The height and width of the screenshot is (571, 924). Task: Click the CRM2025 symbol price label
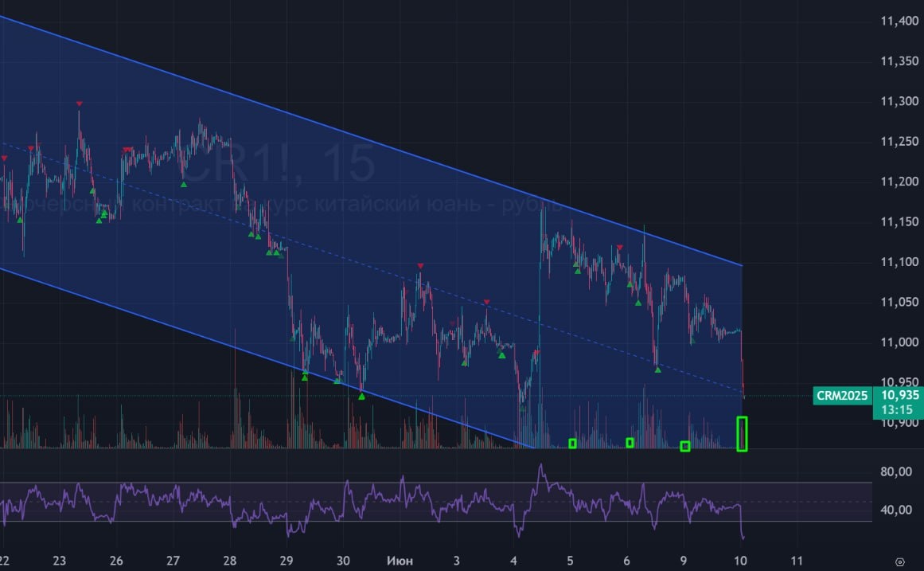841,396
